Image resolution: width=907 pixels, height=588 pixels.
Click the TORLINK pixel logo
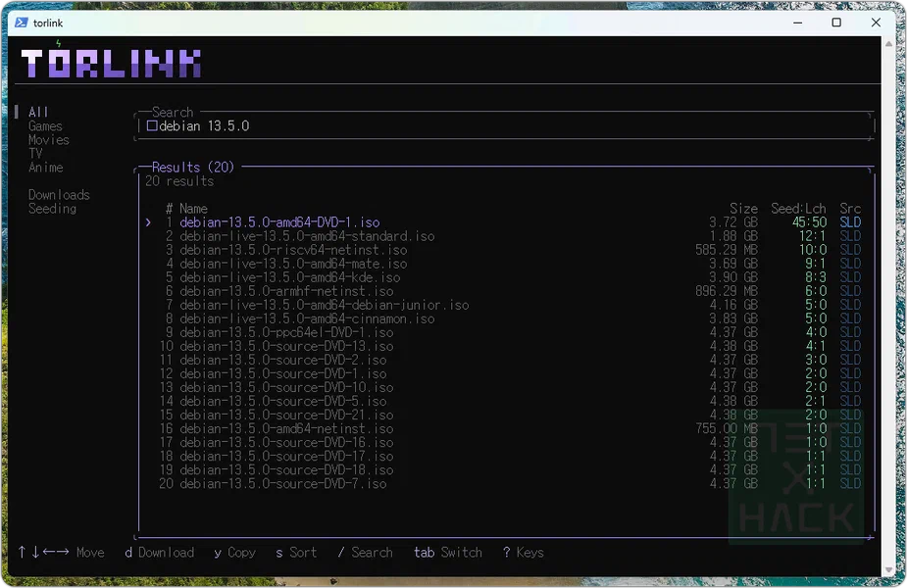click(111, 63)
